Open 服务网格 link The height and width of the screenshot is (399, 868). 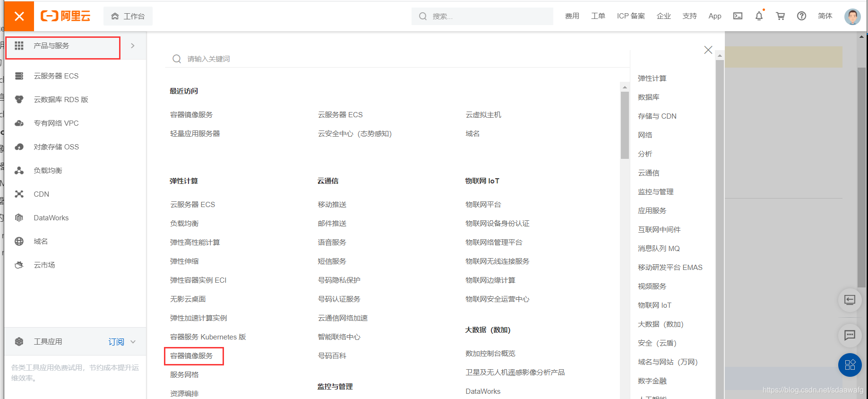pos(184,374)
